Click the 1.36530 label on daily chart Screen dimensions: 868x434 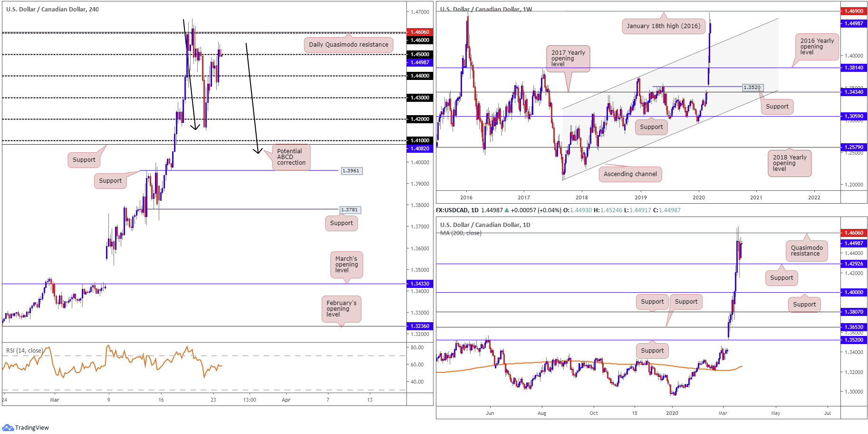point(854,327)
